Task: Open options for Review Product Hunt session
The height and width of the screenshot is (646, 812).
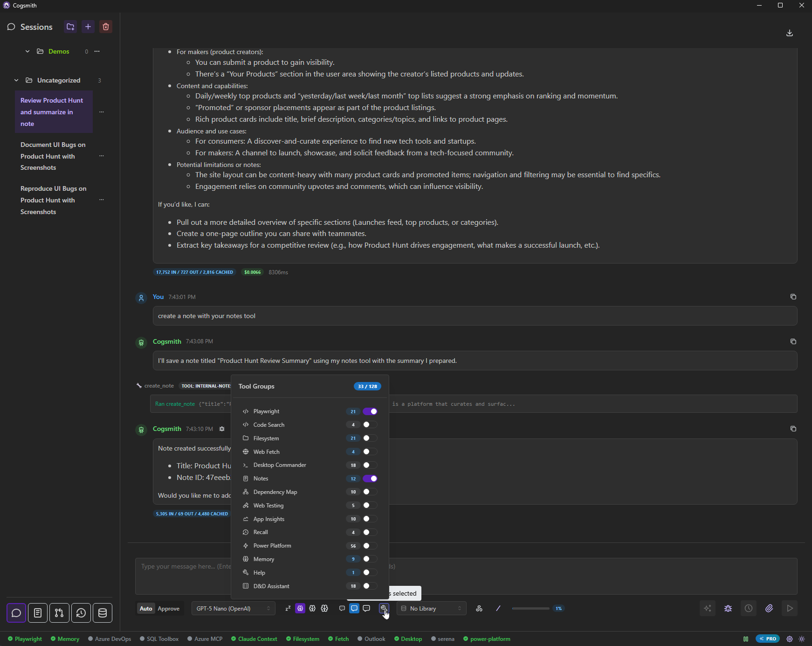Action: 102,112
